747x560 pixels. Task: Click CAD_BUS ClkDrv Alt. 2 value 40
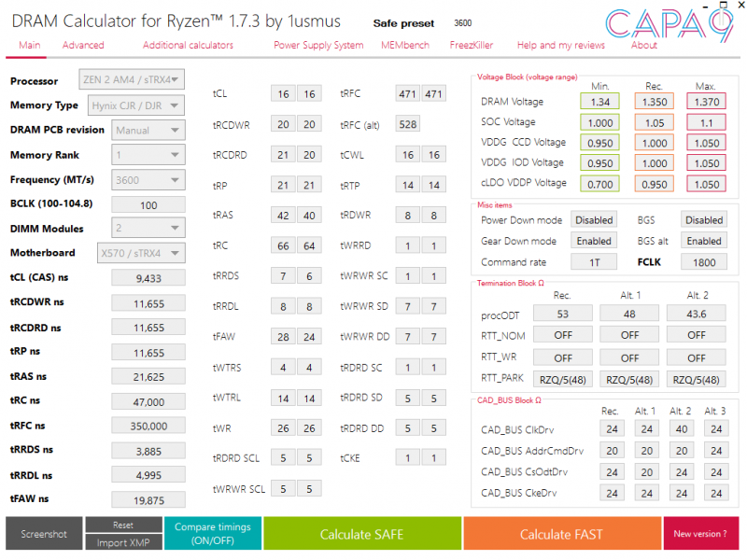[682, 429]
